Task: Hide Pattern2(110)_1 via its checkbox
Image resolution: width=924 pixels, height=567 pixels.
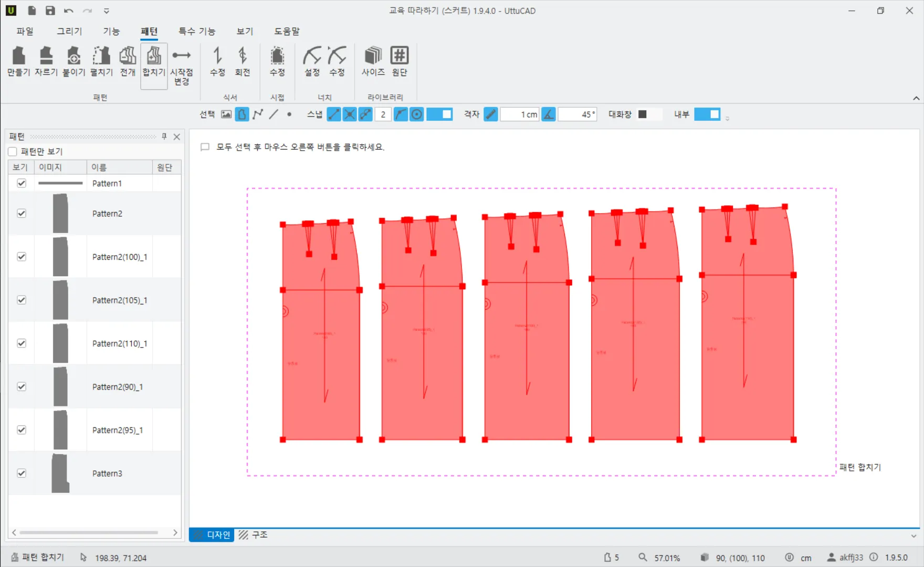Action: tap(22, 343)
